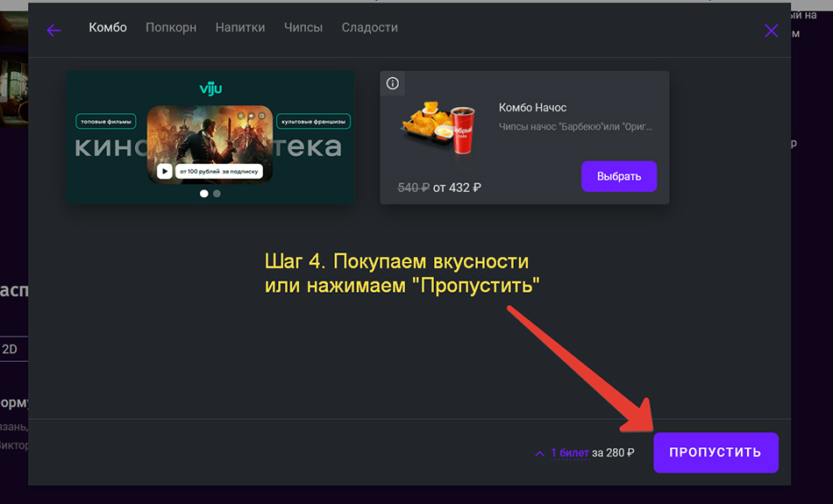Click the культовые франшизы tag on banner
Viewport: 833px width, 504px height.
(x=313, y=122)
